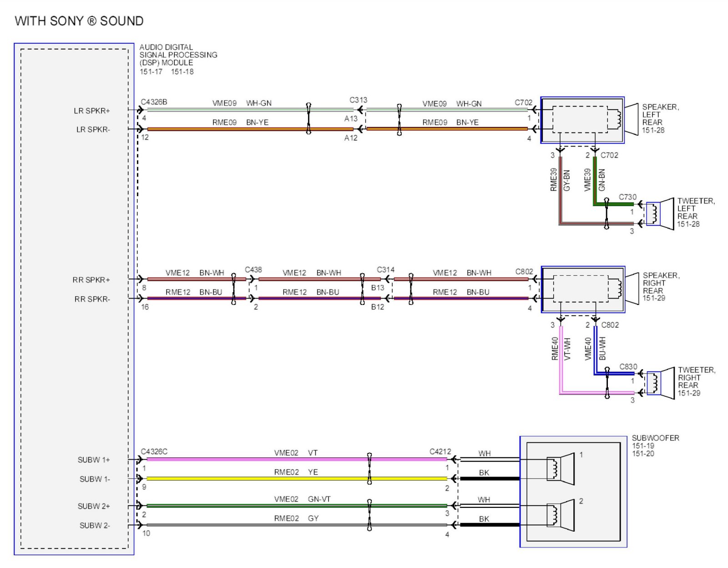728x568 pixels.
Task: Select the SUBW 1- pin label
Action: (x=95, y=479)
